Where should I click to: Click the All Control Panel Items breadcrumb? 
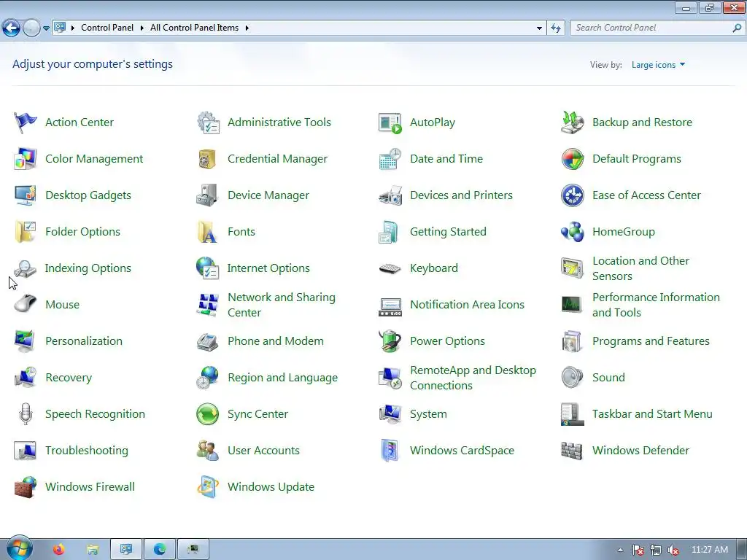[x=194, y=28]
